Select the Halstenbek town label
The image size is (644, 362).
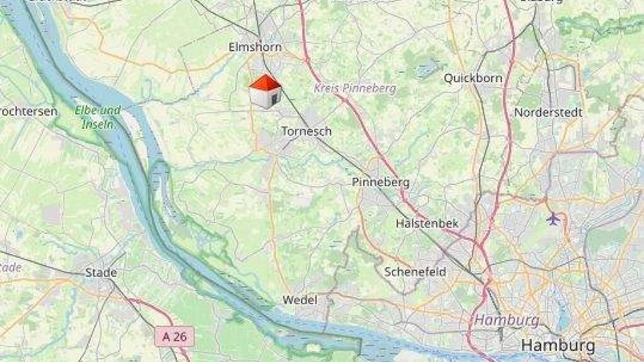coord(427,224)
